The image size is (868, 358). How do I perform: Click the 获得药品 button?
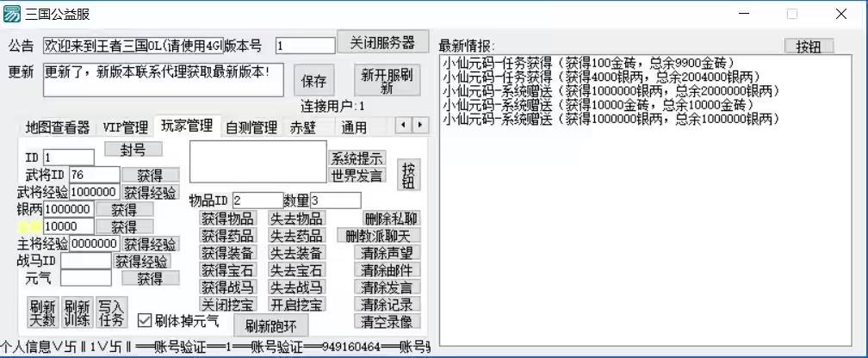tap(227, 235)
